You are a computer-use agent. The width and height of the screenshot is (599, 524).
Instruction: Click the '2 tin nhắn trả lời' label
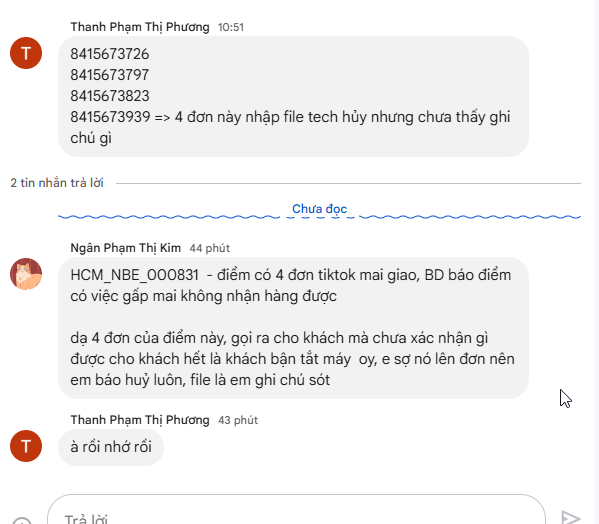[57, 183]
